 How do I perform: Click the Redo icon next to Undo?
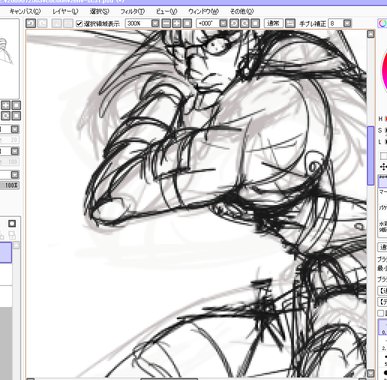coord(42,23)
